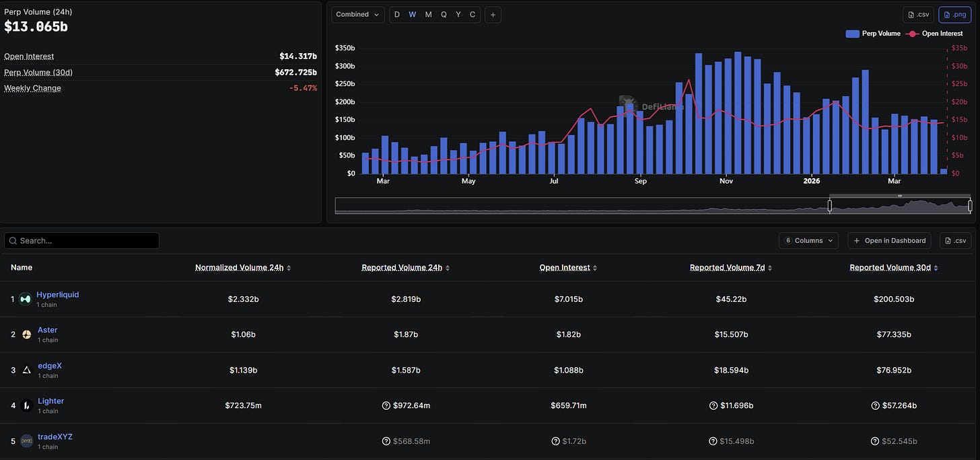Toggle Open Interest series in chart legend
The image size is (980, 460).
tap(936, 34)
